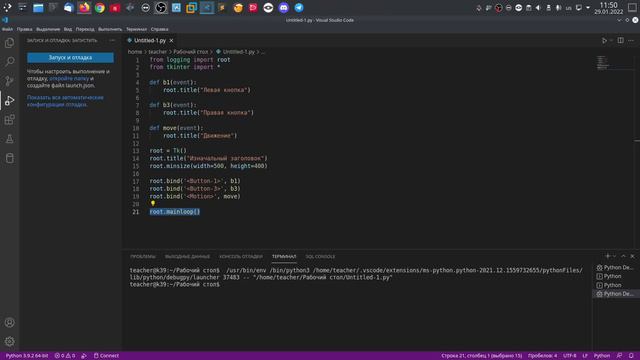Open the Переход menu
The width and height of the screenshot is (640, 360).
click(85, 29)
